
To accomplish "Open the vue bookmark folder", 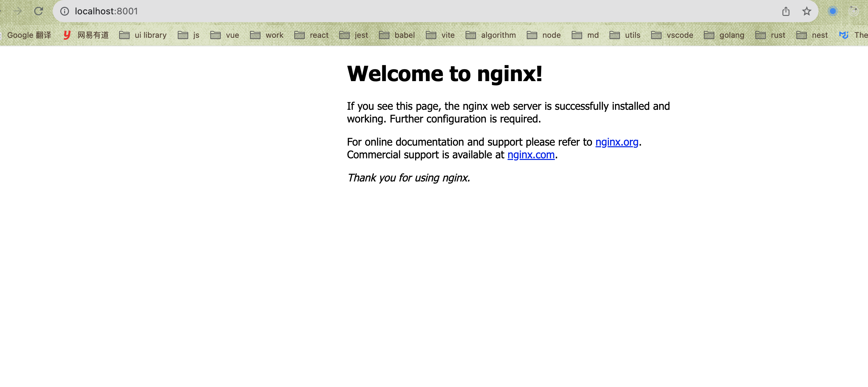I will point(224,35).
